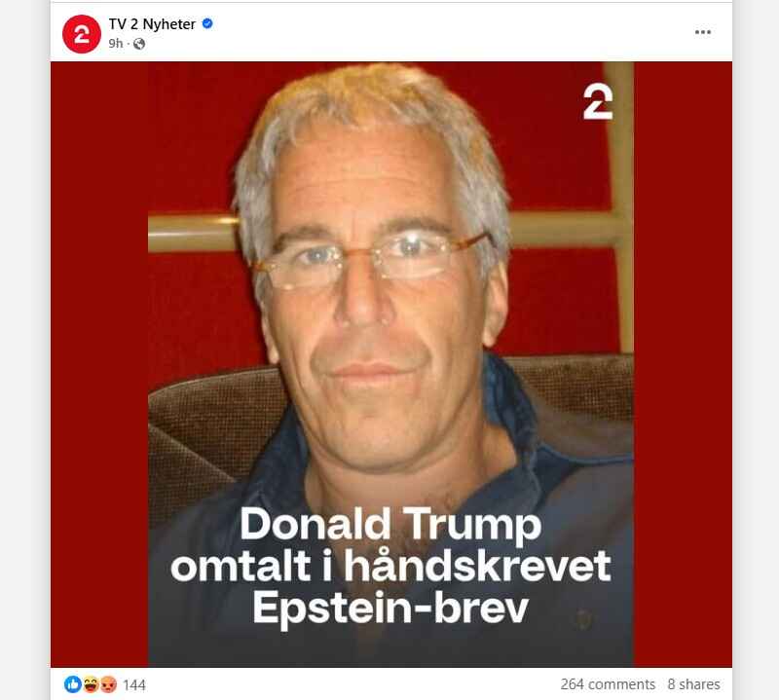View the 144 reactions count

pyautogui.click(x=134, y=685)
